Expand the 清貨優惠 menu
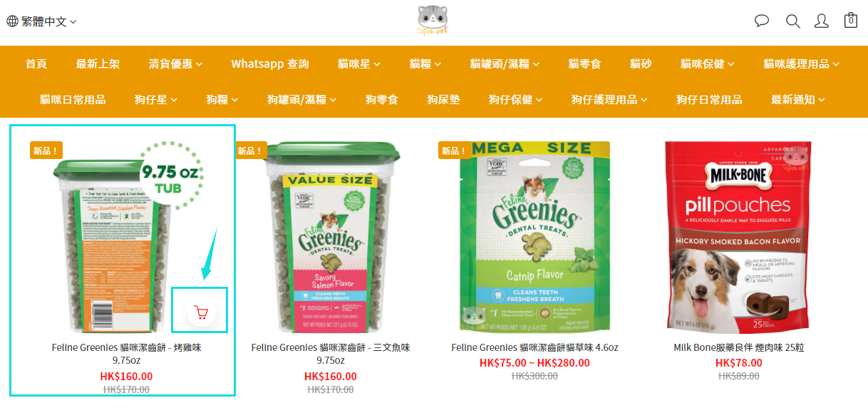 [x=175, y=64]
